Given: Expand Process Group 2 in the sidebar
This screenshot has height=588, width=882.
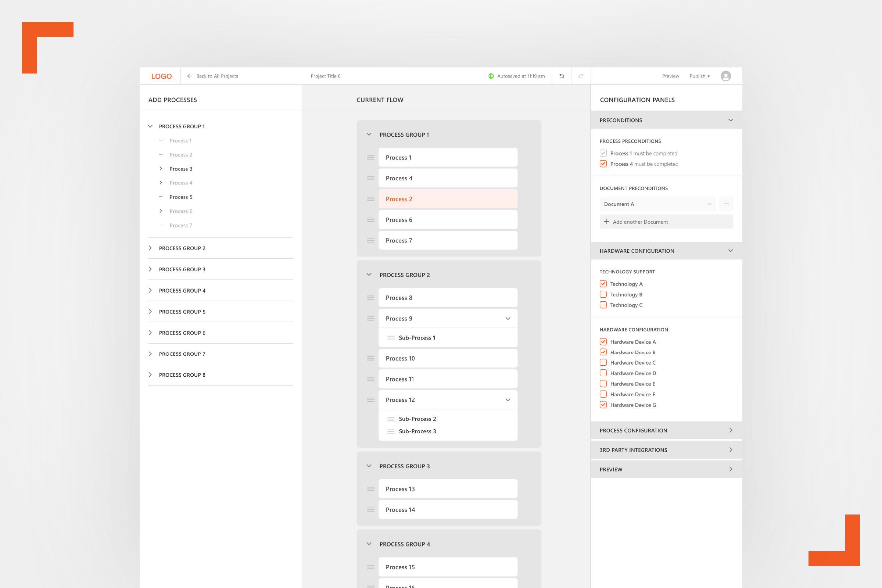Looking at the screenshot, I should click(x=150, y=248).
